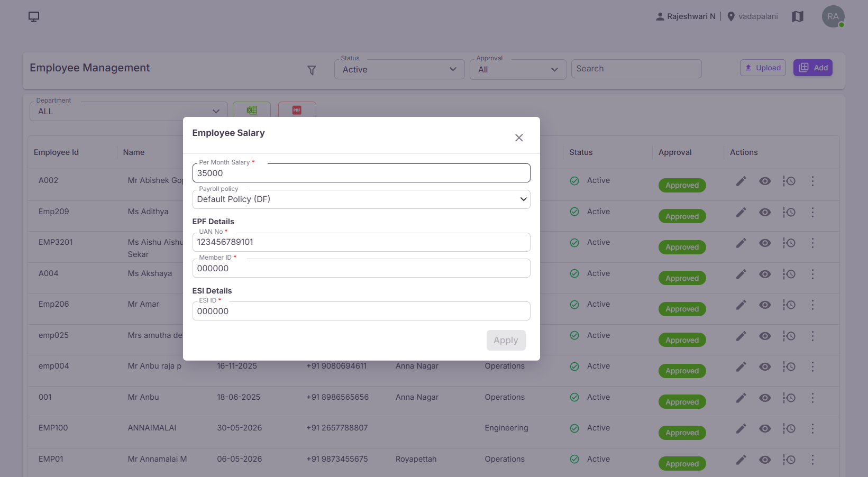The width and height of the screenshot is (868, 477).
Task: Click the RA user avatar
Action: 833,16
